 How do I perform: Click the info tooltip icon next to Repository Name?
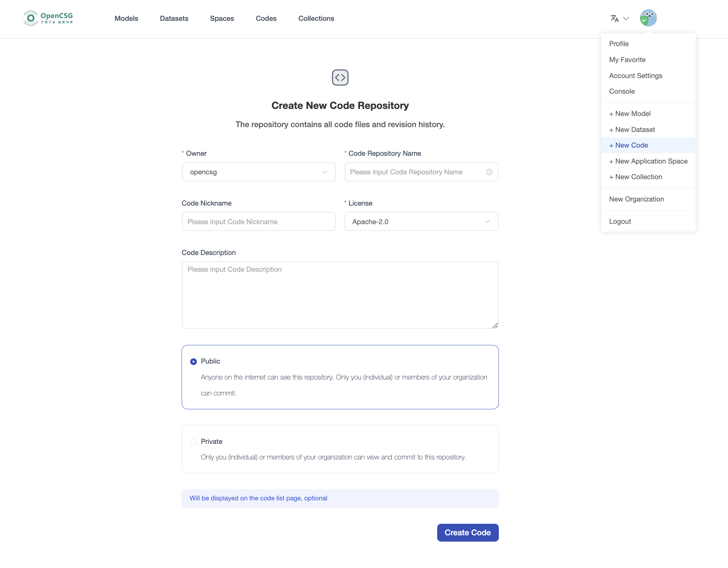489,172
